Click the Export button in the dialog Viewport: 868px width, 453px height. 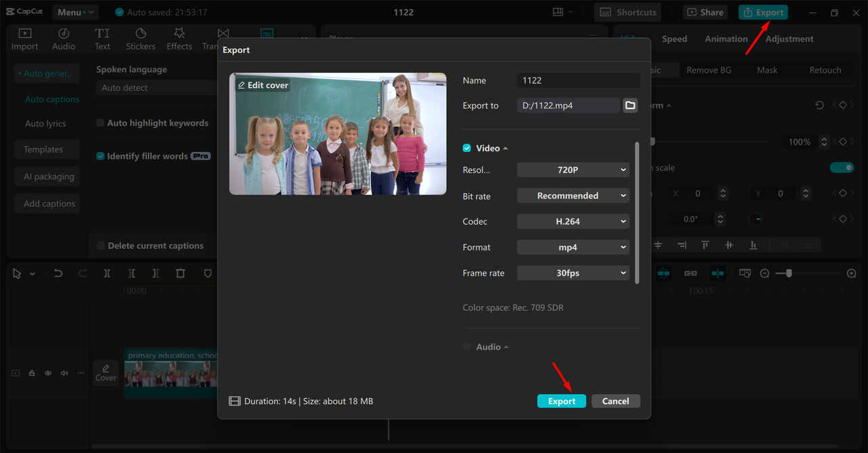[x=561, y=401]
